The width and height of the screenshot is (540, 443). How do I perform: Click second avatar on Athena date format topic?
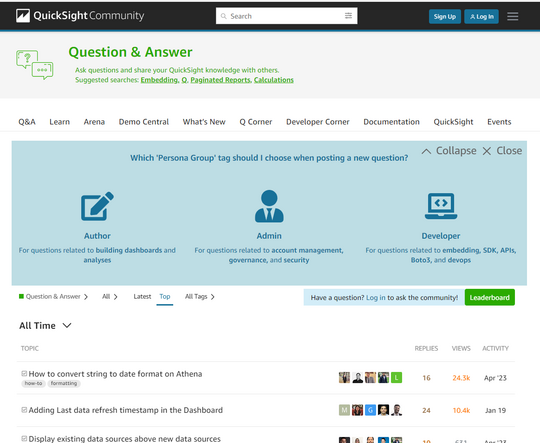click(357, 378)
